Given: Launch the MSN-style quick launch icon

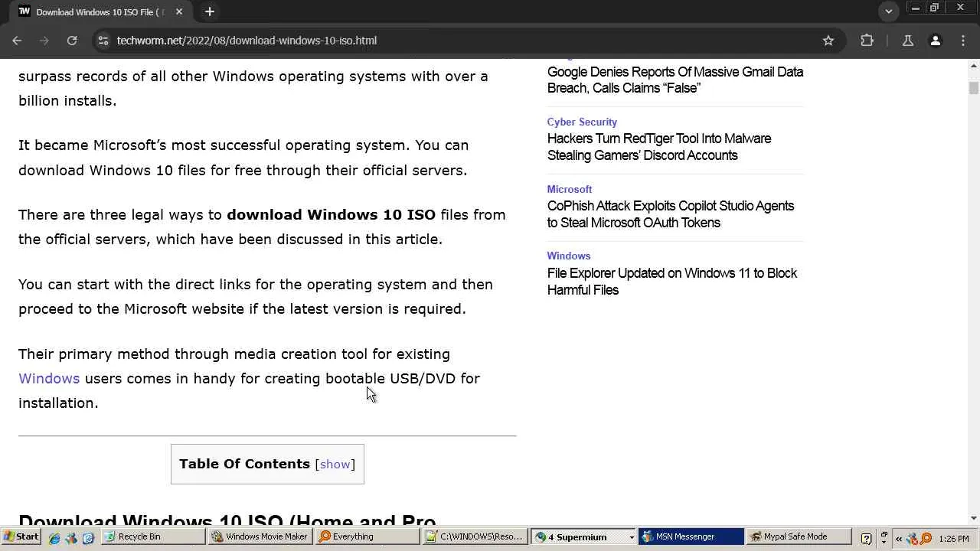Looking at the screenshot, I should click(71, 537).
